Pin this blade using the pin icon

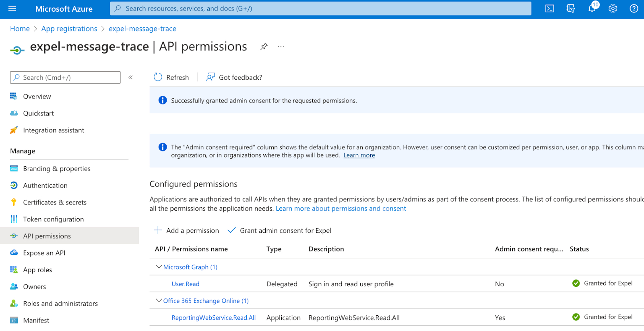pyautogui.click(x=264, y=46)
